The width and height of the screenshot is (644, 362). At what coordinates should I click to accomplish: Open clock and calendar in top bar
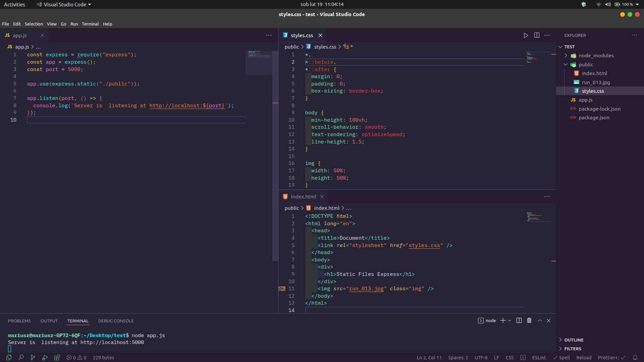(322, 4)
